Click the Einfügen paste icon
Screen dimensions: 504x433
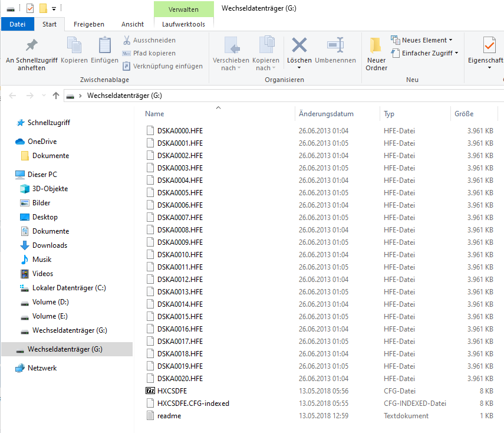point(105,45)
